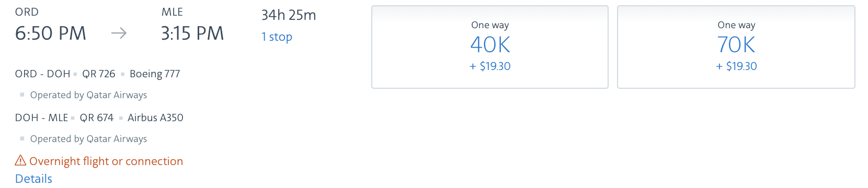The width and height of the screenshot is (868, 188).
Task: Click the 34h 25m duration text
Action: [x=289, y=15]
